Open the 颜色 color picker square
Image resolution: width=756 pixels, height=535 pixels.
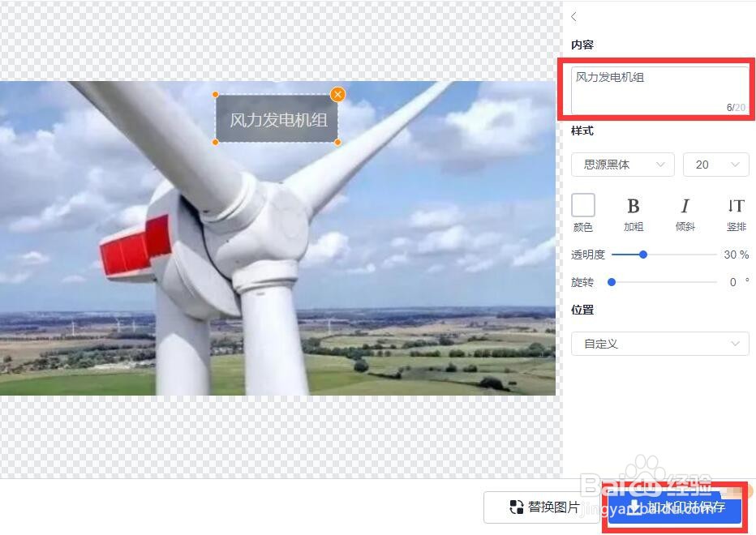pos(582,205)
